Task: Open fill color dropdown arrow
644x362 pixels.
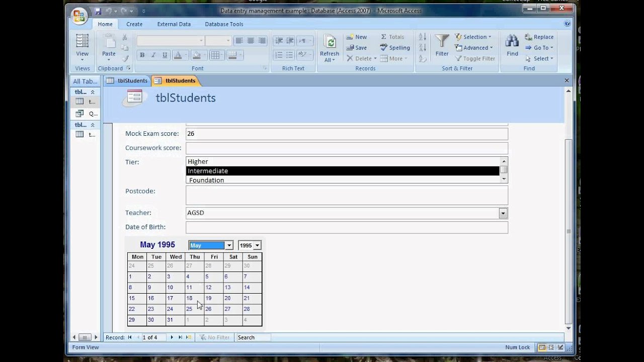Action: [x=205, y=55]
